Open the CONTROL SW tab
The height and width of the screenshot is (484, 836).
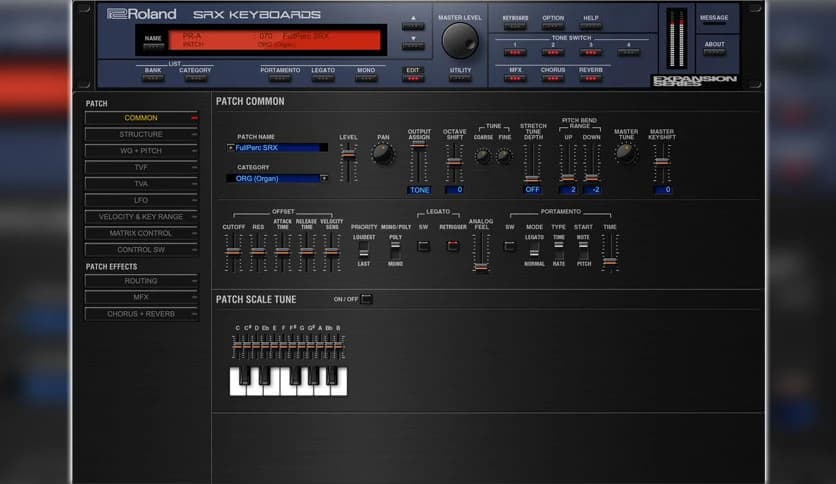pyautogui.click(x=141, y=250)
